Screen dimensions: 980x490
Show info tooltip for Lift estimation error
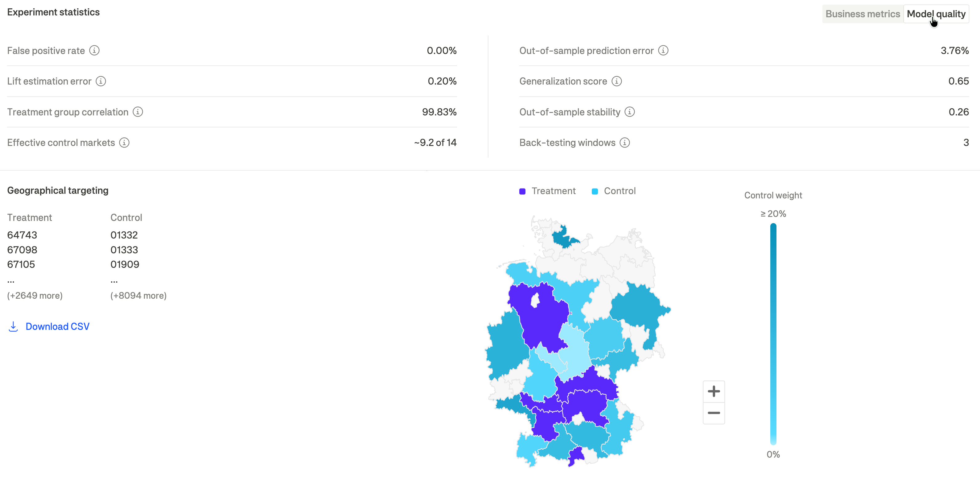click(101, 81)
